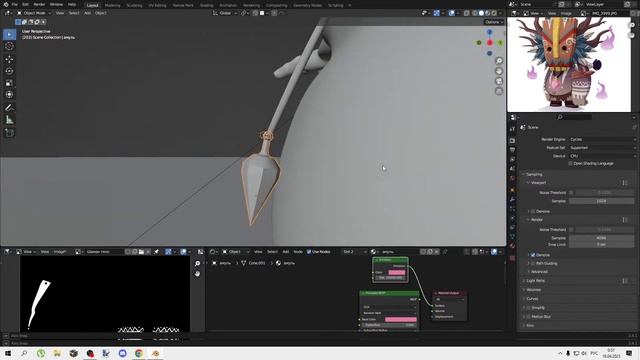Click the viewport pan hand icon
The height and width of the screenshot is (360, 640).
click(x=499, y=71)
